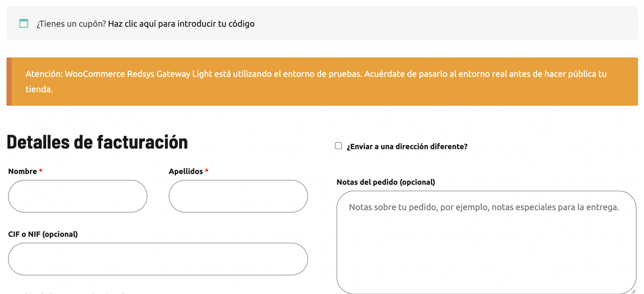Click the coupon window icon
The width and height of the screenshot is (644, 294).
tap(24, 23)
